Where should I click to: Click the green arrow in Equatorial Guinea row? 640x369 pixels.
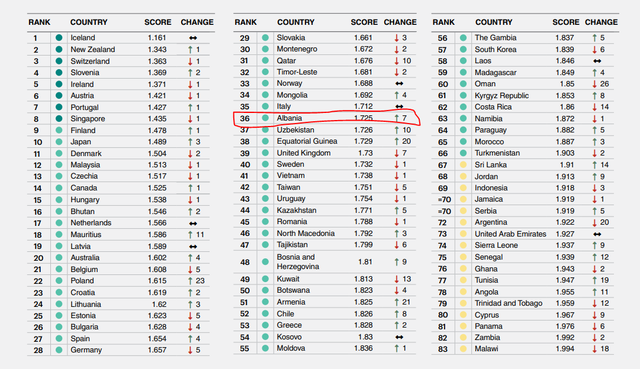tap(396, 141)
